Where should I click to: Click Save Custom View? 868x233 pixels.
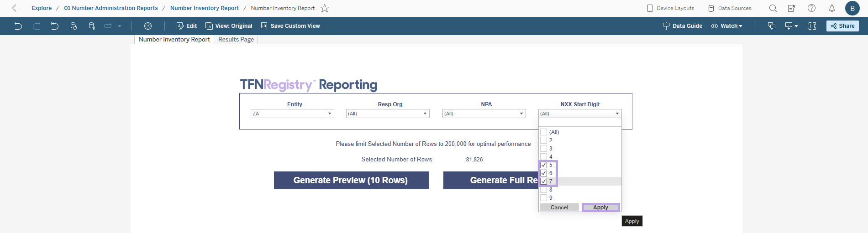[x=290, y=26]
